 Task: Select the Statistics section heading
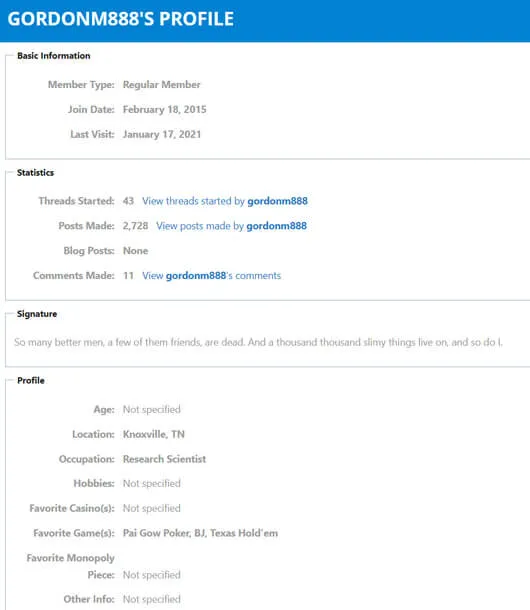coord(35,173)
